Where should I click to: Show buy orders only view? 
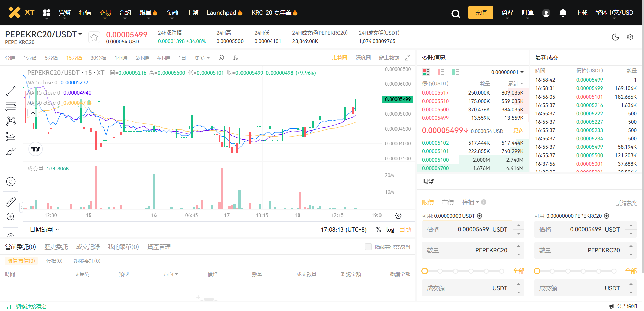pos(455,72)
